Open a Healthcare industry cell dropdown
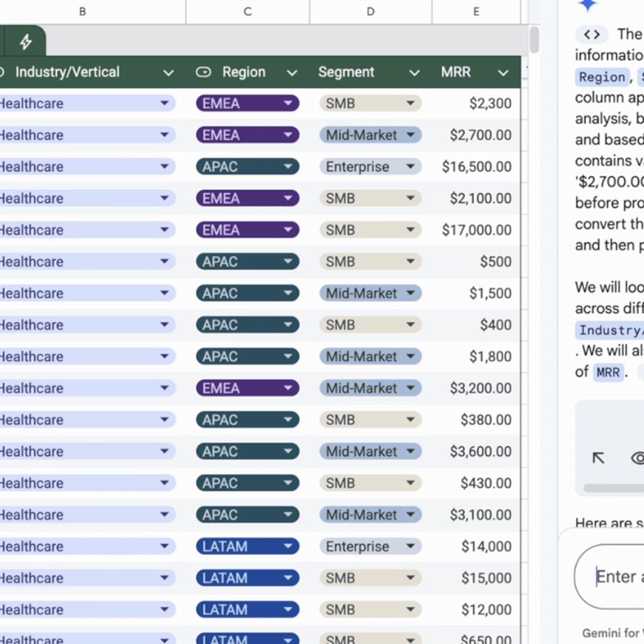 point(165,103)
